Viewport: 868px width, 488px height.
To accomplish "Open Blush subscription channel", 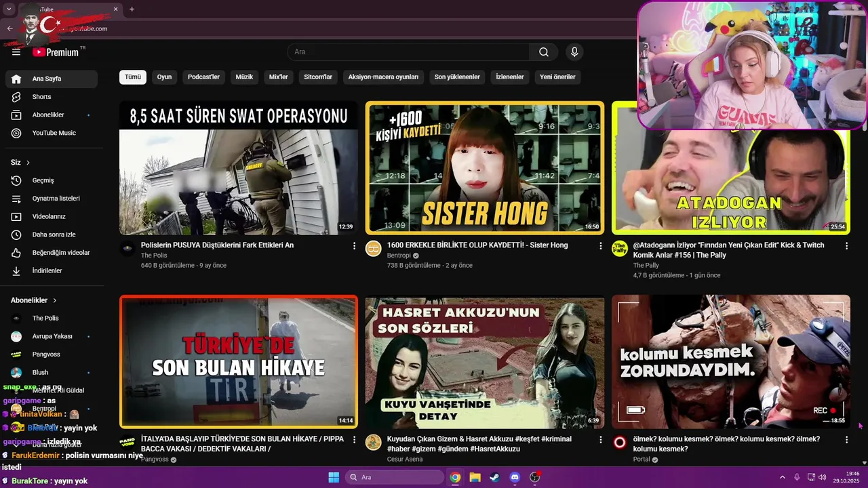I will (52, 373).
